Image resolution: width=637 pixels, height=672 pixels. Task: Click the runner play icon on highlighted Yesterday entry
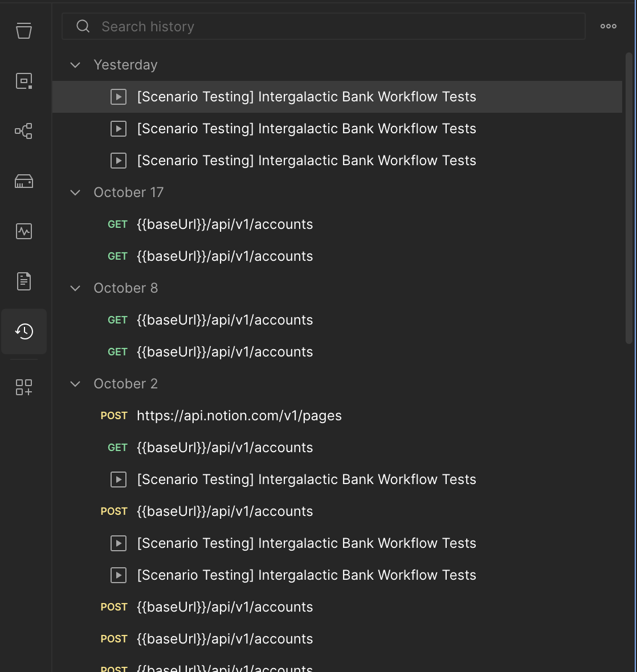[x=119, y=97]
